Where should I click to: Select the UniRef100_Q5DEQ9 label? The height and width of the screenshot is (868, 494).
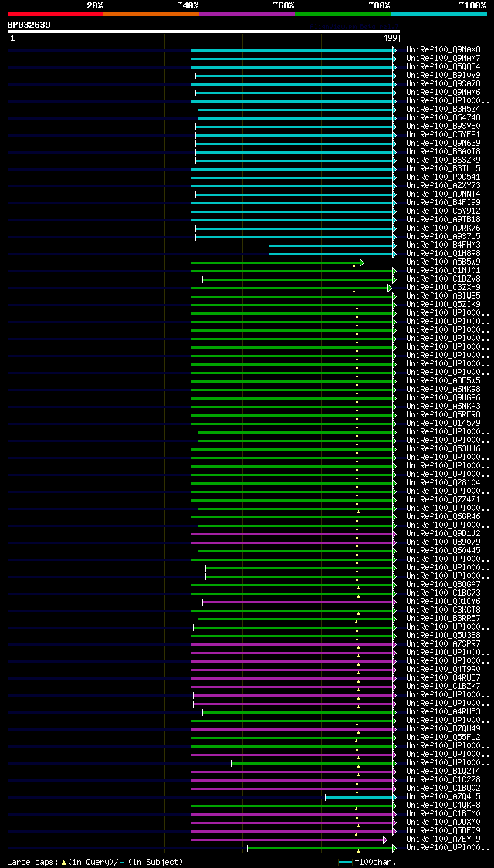(443, 831)
